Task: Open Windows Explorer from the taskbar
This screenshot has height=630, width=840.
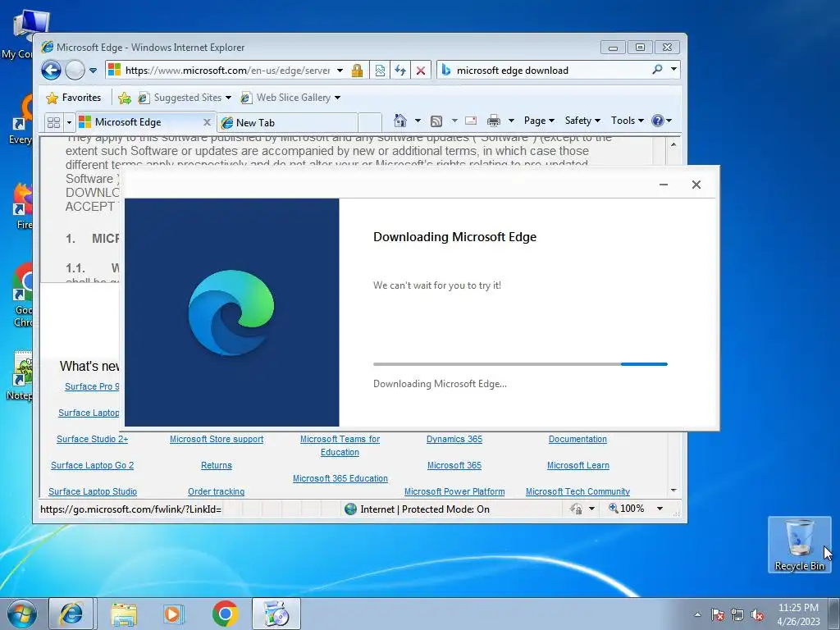Action: pyautogui.click(x=124, y=614)
